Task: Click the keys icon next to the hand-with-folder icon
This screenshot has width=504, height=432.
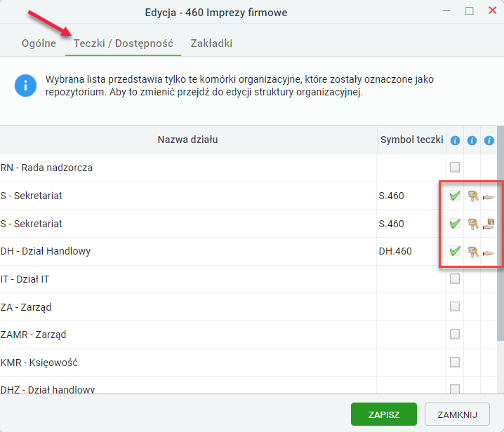Action: (x=472, y=224)
